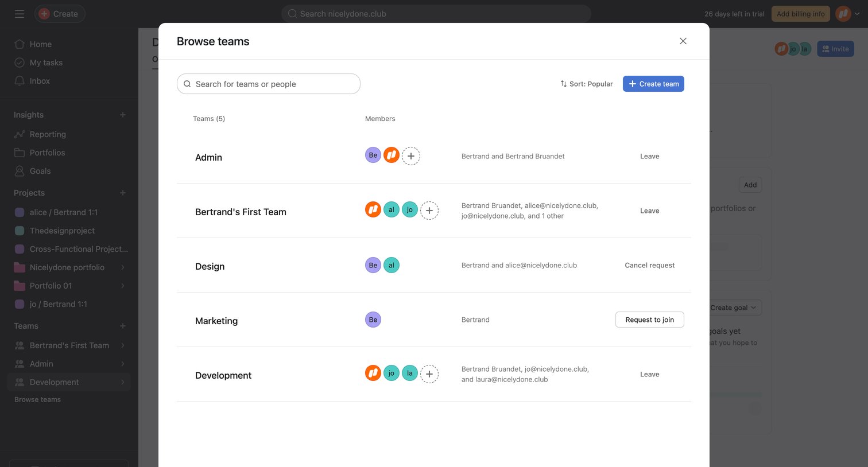Image resolution: width=868 pixels, height=467 pixels.
Task: Expand the chevron next to profile avatar
Action: pos(857,14)
